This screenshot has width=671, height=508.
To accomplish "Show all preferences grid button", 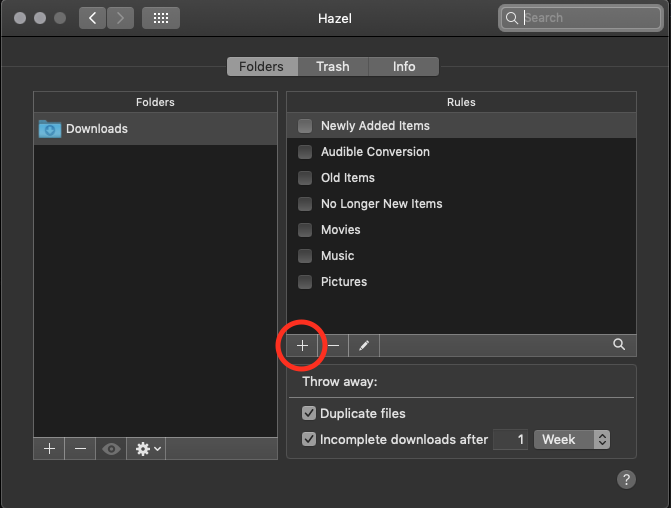I will coord(161,18).
